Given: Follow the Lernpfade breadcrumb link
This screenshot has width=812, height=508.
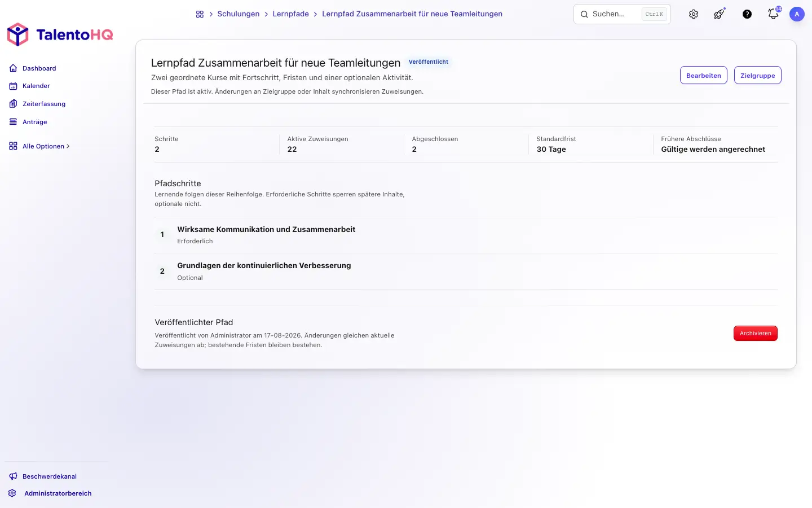Looking at the screenshot, I should point(291,14).
